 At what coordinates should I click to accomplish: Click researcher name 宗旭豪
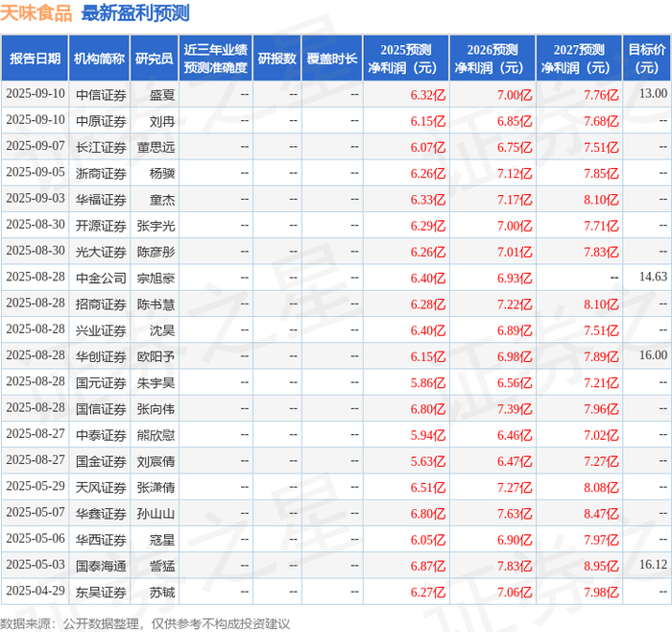(x=156, y=279)
